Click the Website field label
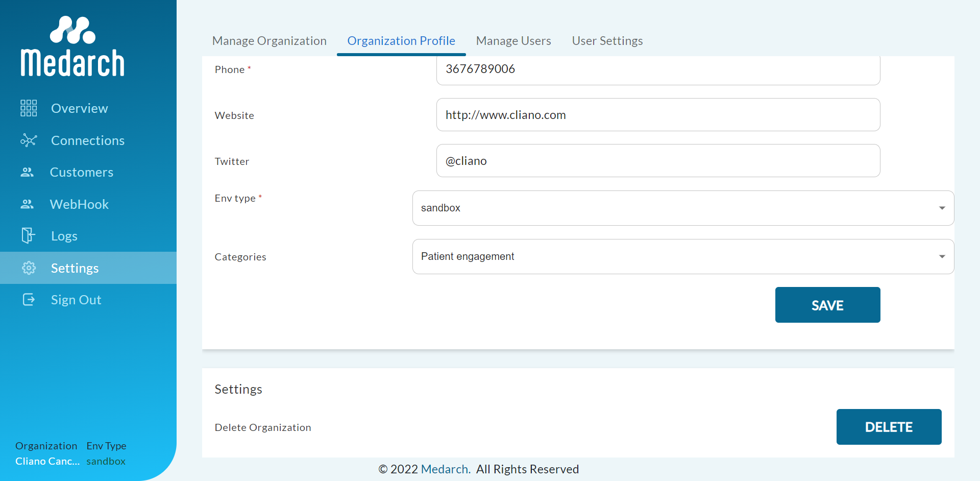This screenshot has height=481, width=980. 234,115
